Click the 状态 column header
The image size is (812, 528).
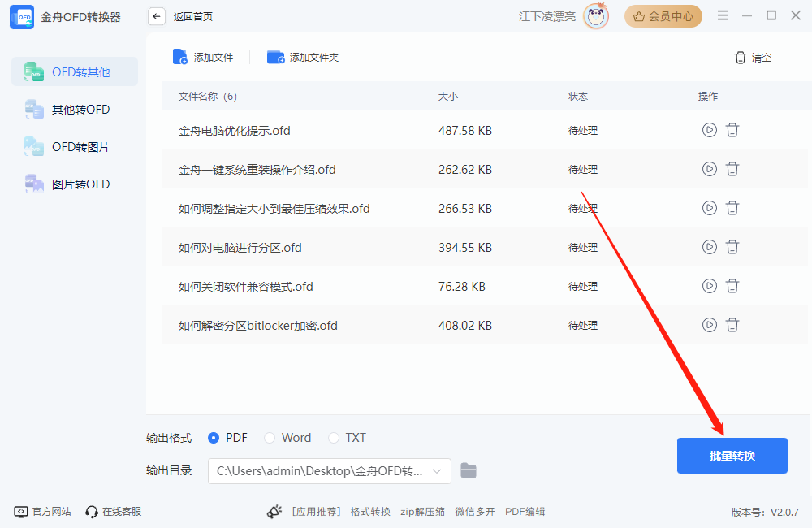[578, 97]
